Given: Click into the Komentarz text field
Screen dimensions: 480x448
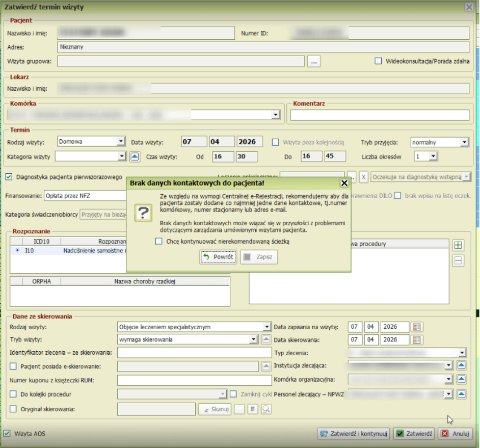Looking at the screenshot, I should pos(380,115).
